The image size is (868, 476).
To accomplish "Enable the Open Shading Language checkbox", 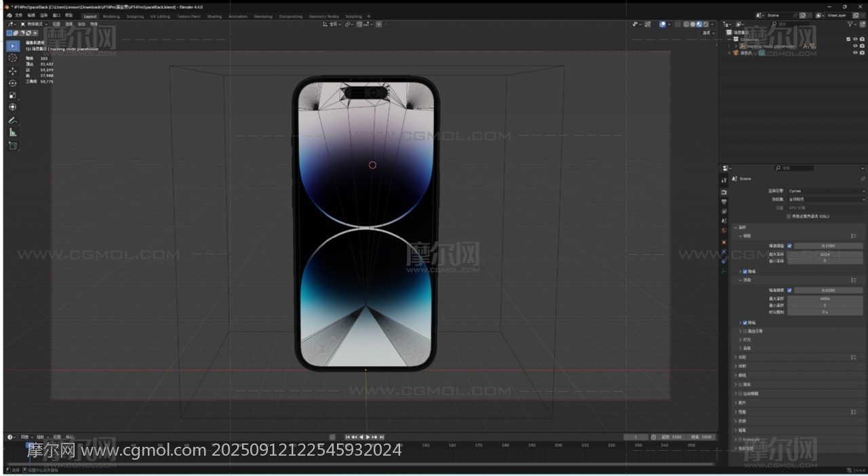I will coord(789,216).
